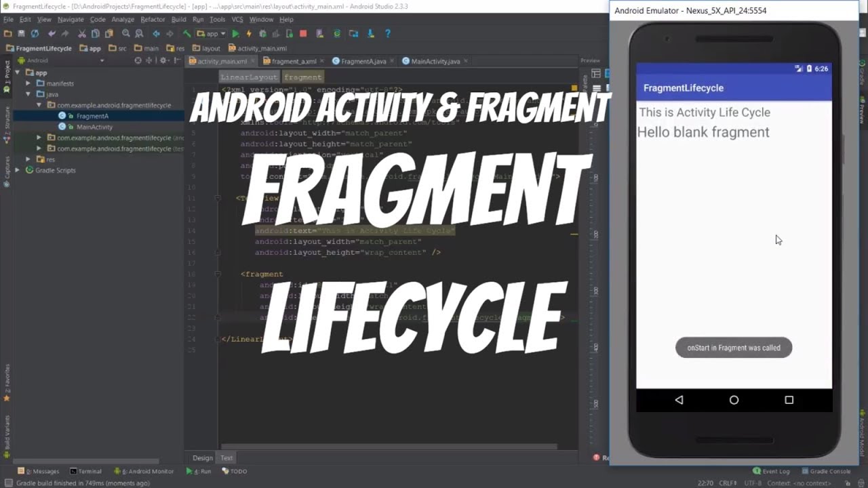Open the Android Monitor tool window
Screen dimensions: 868x488
144,471
